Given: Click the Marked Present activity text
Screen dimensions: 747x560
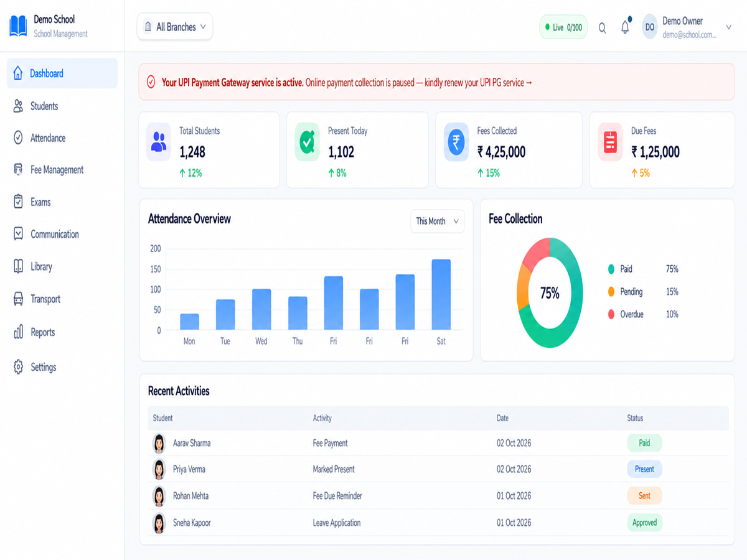Looking at the screenshot, I should coord(334,469).
